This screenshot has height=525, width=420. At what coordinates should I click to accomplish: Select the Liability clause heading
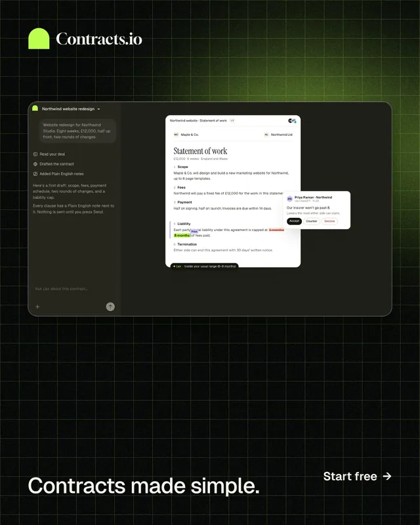(184, 224)
